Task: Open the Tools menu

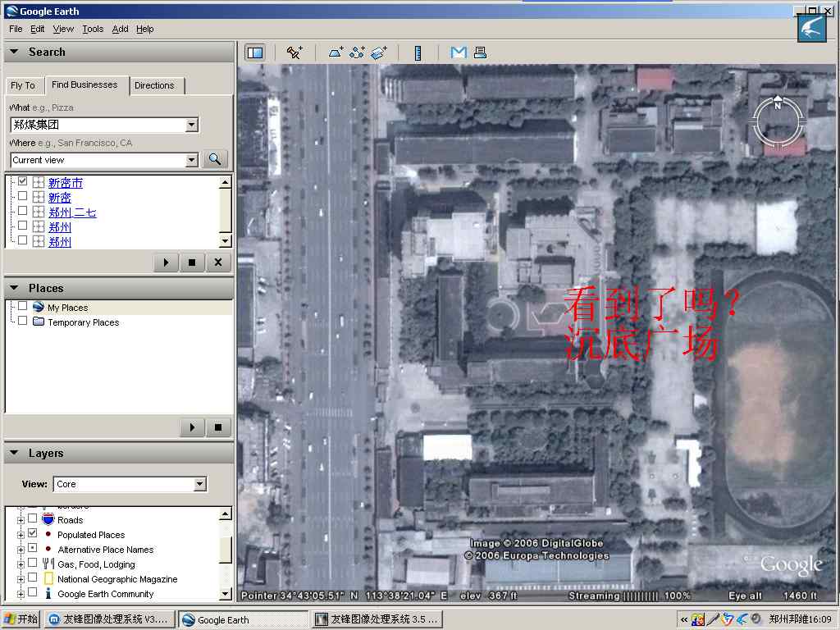Action: point(93,29)
